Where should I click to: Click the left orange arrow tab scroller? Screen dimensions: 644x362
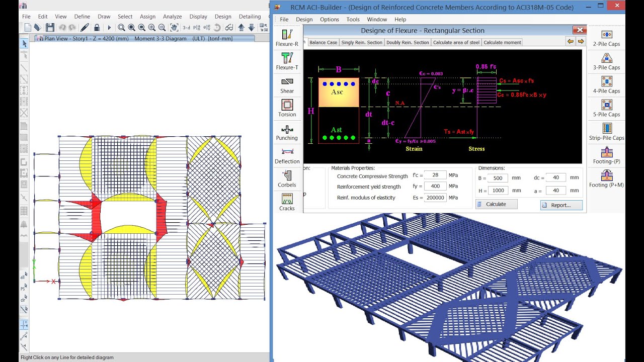point(571,42)
